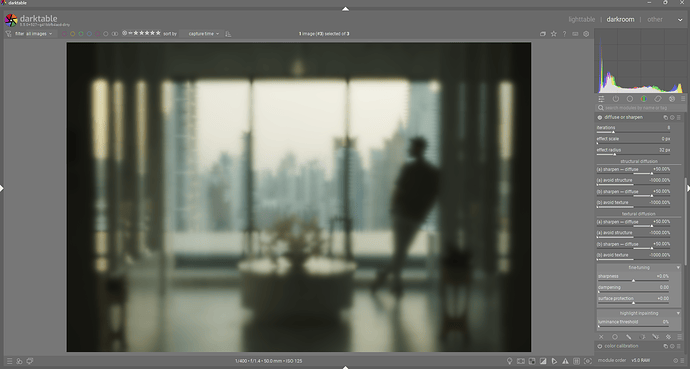Switch to the darkroom view
690x369 pixels.
620,19
